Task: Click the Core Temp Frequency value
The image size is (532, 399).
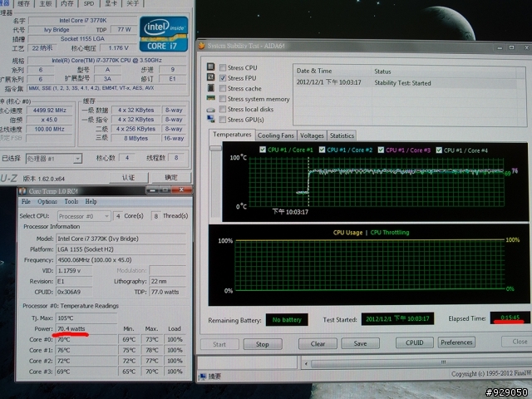Action: (121, 260)
